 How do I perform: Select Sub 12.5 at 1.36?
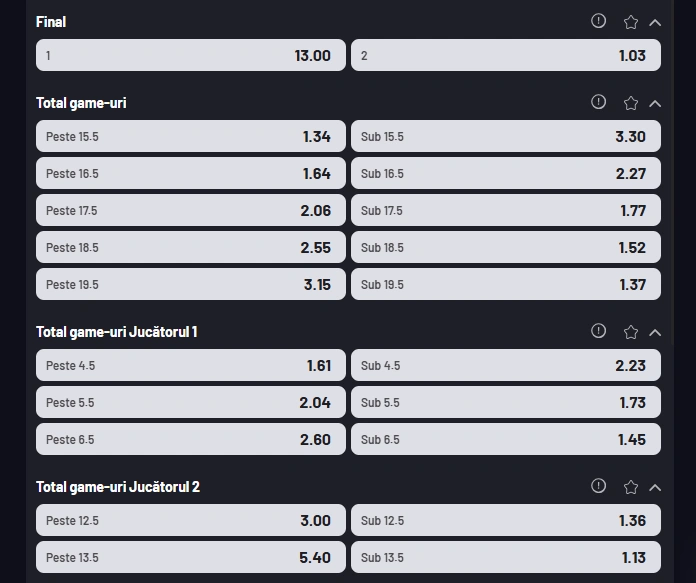(506, 520)
